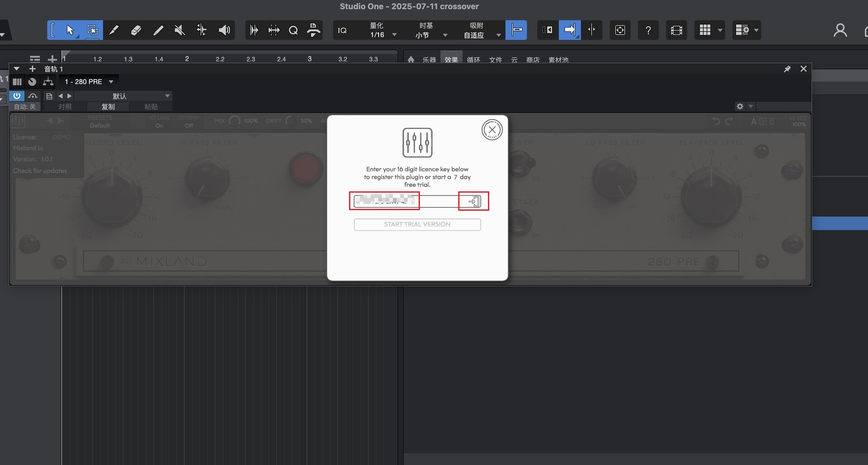Select the Paint pencil tool

158,30
